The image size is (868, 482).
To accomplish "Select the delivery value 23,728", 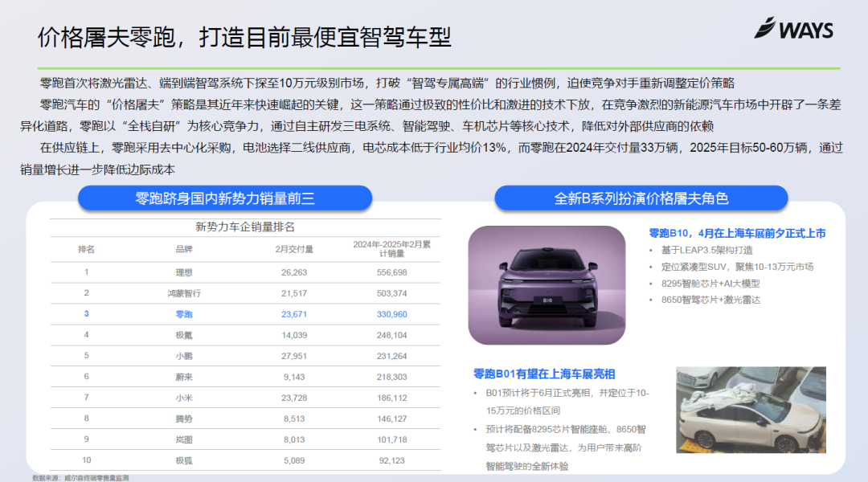I will pos(294,398).
